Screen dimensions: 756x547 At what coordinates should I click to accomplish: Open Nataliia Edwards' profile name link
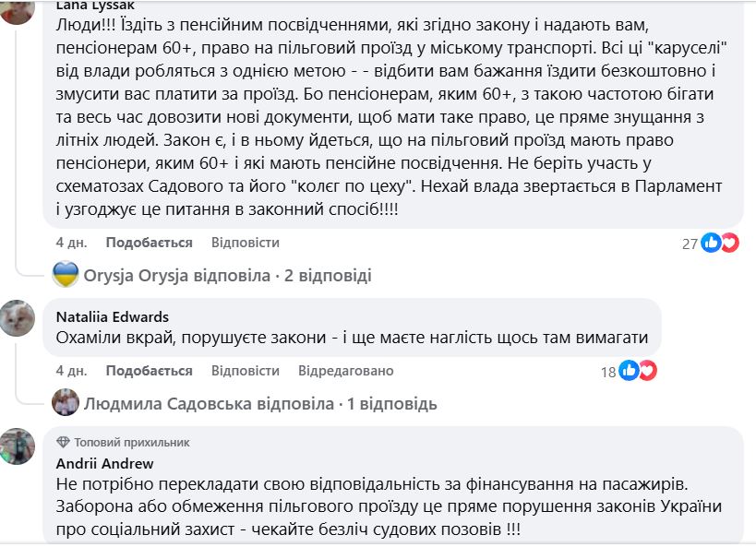pos(113,317)
